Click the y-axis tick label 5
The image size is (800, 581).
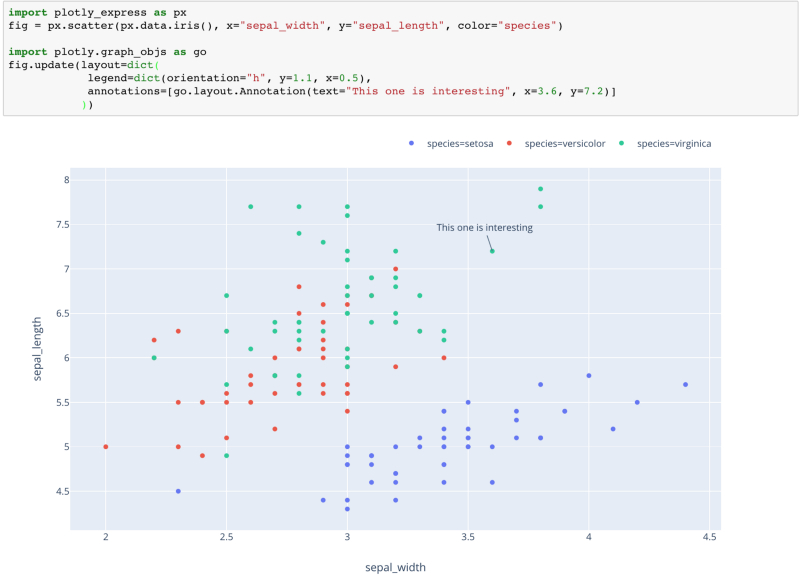[66, 447]
